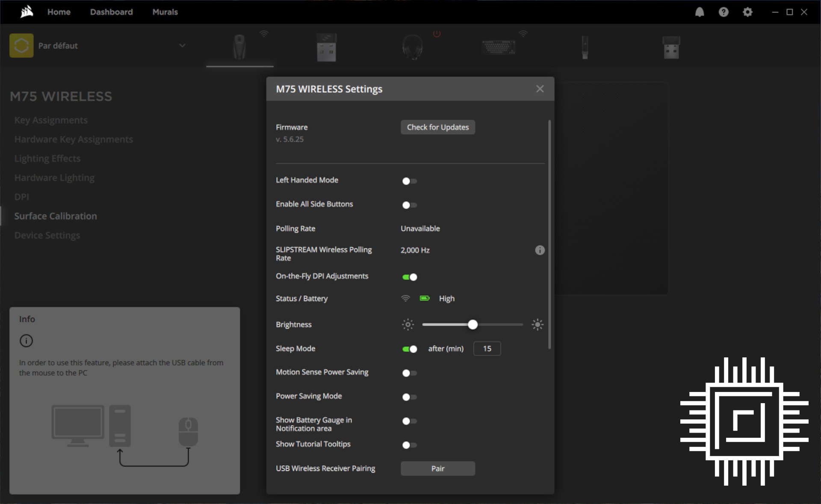Image resolution: width=821 pixels, height=504 pixels.
Task: Select the keyboard device icon
Action: click(x=499, y=47)
